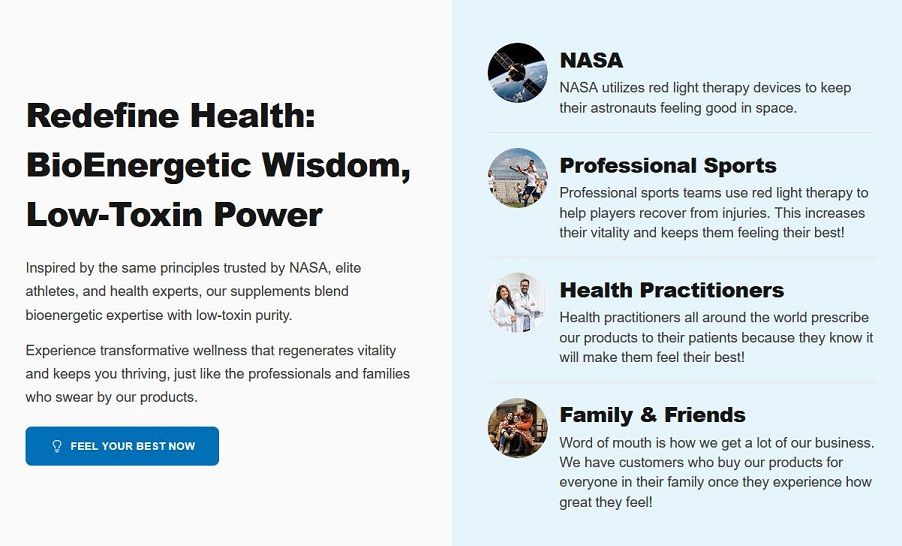
Task: Click the Professional Sports soccer player image
Action: point(517,178)
